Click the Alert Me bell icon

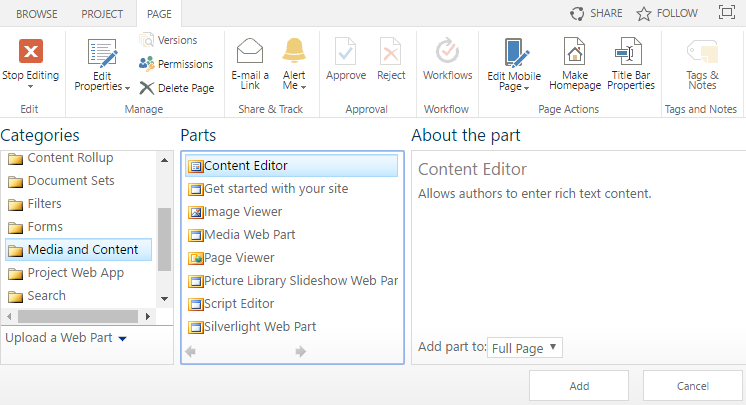[294, 50]
